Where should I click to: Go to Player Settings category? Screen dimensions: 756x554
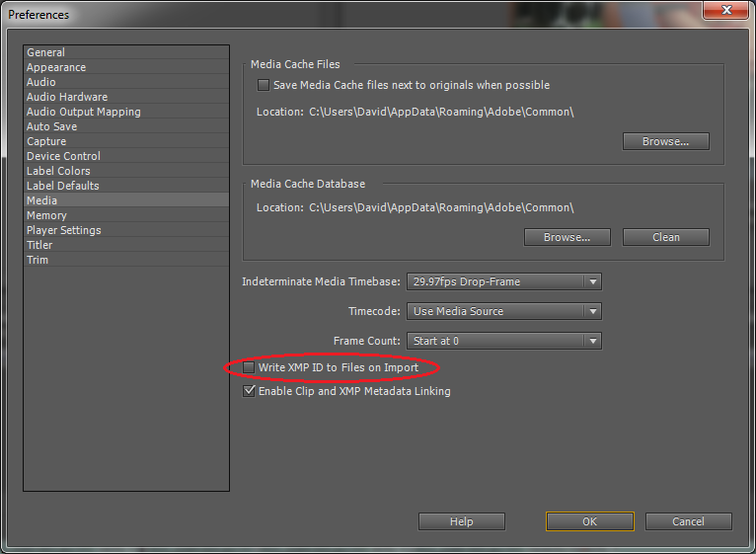pyautogui.click(x=126, y=230)
